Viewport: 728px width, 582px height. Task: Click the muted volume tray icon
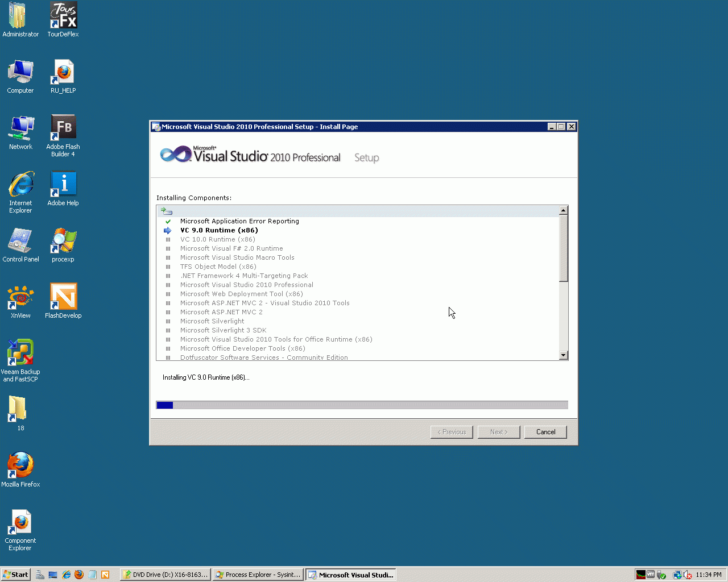[688, 575]
